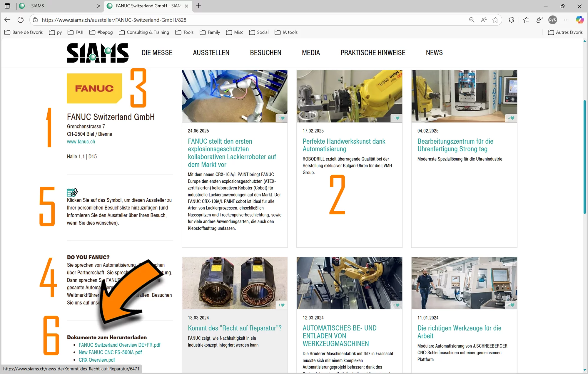Expand the Autres favoris folder
This screenshot has width=588, height=374.
(x=565, y=32)
